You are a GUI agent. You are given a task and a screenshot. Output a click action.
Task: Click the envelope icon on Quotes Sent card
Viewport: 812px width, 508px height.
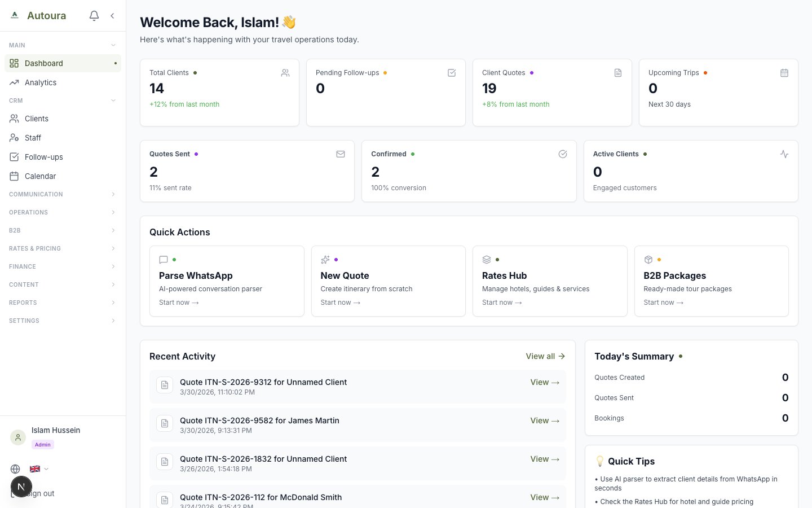[x=341, y=154]
